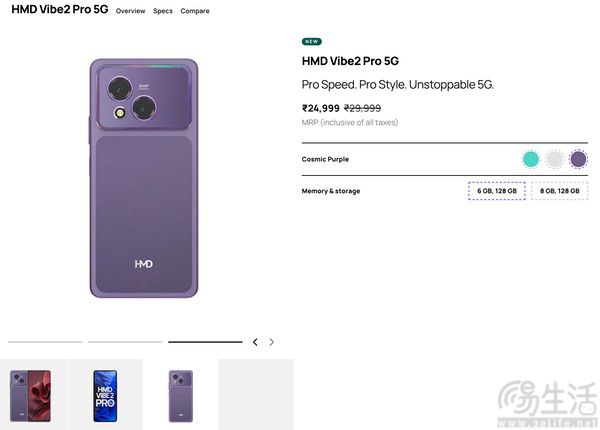Open the Compare tab
Image resolution: width=600 pixels, height=430 pixels.
click(x=195, y=11)
